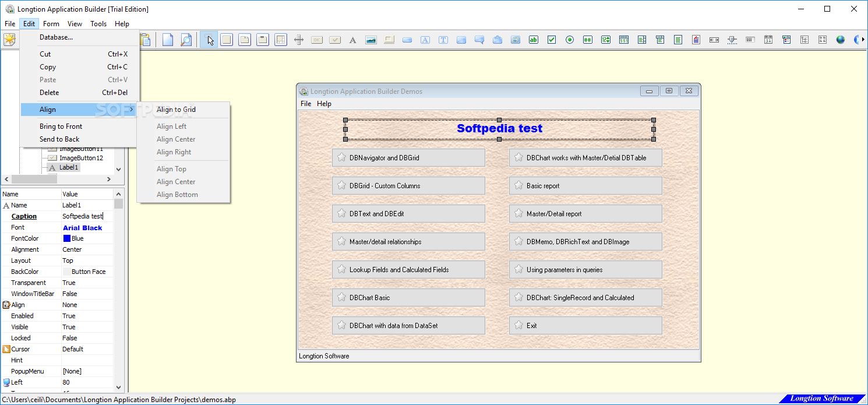Select the 'ab' Edit box component tool
The width and height of the screenshot is (868, 405).
click(534, 40)
